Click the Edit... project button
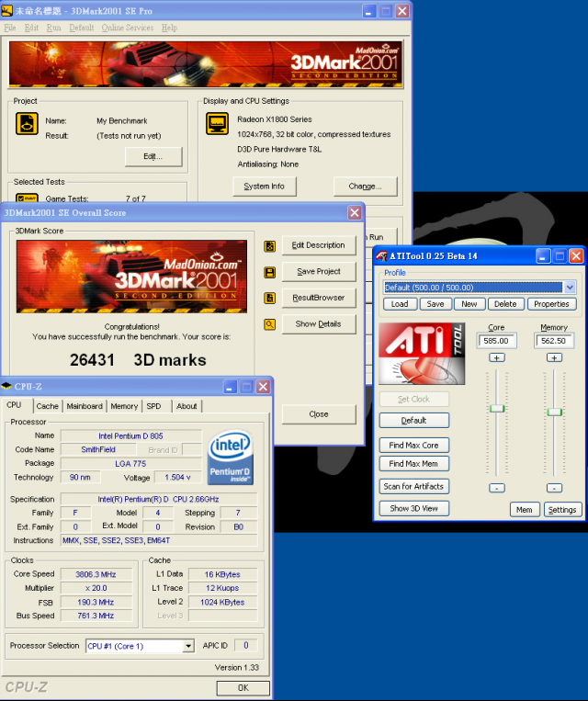 153,156
